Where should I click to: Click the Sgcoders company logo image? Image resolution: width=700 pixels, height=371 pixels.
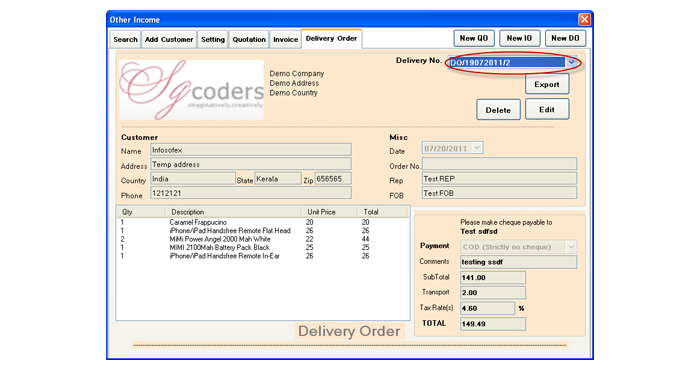pyautogui.click(x=192, y=90)
